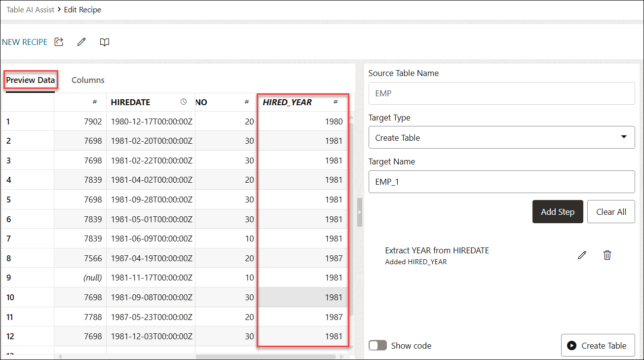Click the Target Name field showing EMP_1
The width and height of the screenshot is (644, 360).
[x=501, y=182]
